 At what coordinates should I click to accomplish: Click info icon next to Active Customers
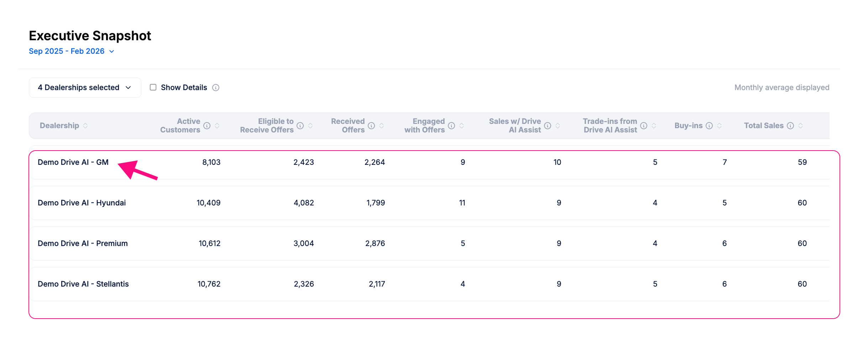tap(207, 126)
